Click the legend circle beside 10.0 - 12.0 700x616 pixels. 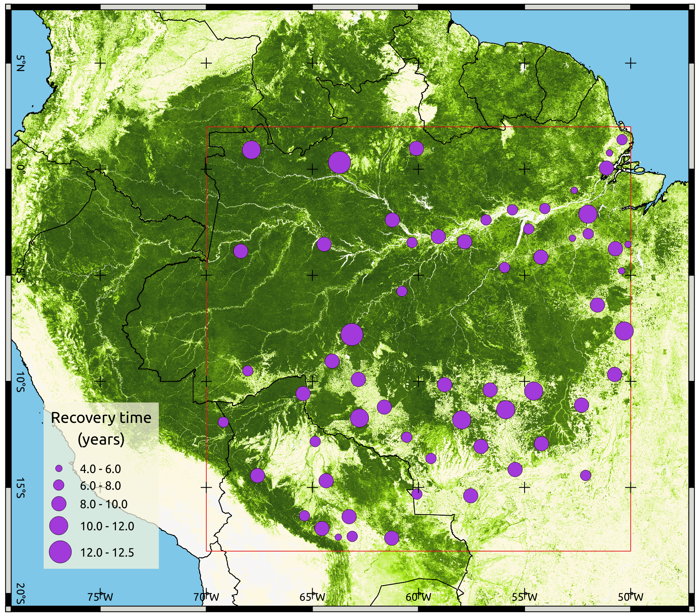tap(59, 526)
